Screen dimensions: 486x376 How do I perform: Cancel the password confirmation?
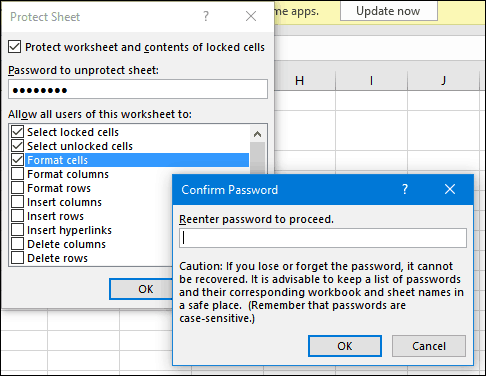[x=429, y=346]
